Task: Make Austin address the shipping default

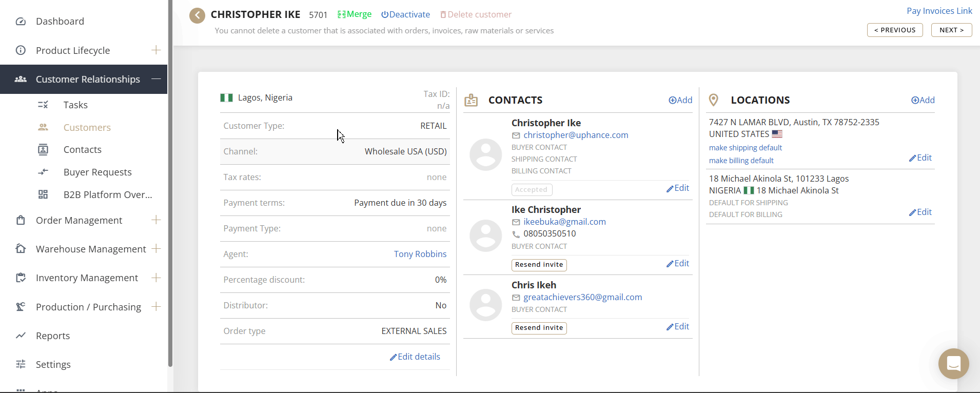Action: (x=745, y=148)
